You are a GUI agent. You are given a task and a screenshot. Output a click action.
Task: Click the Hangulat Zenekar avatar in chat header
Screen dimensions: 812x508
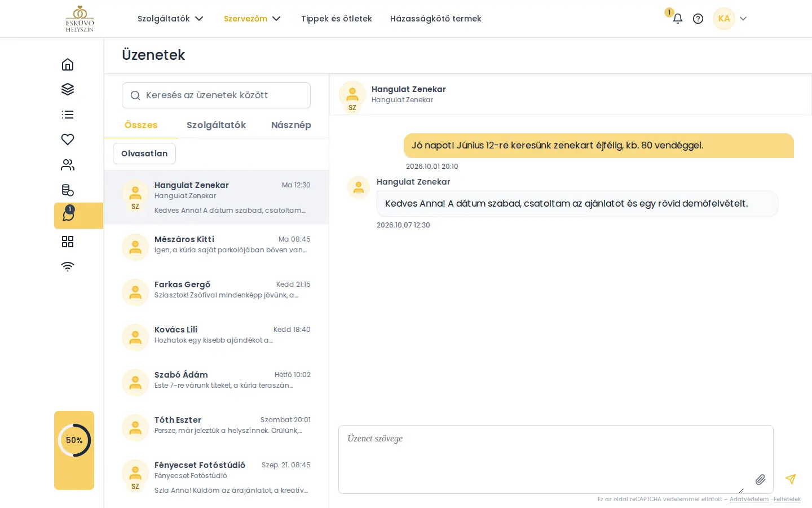coord(352,95)
